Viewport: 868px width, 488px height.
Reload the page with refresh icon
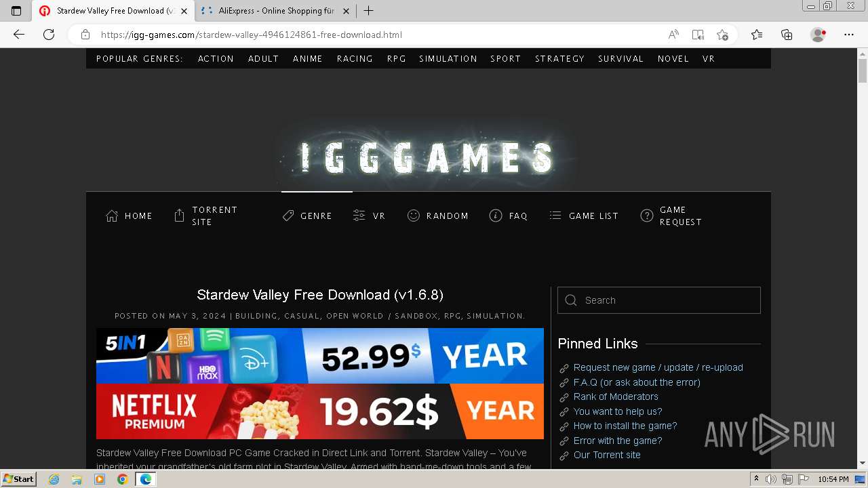point(49,35)
